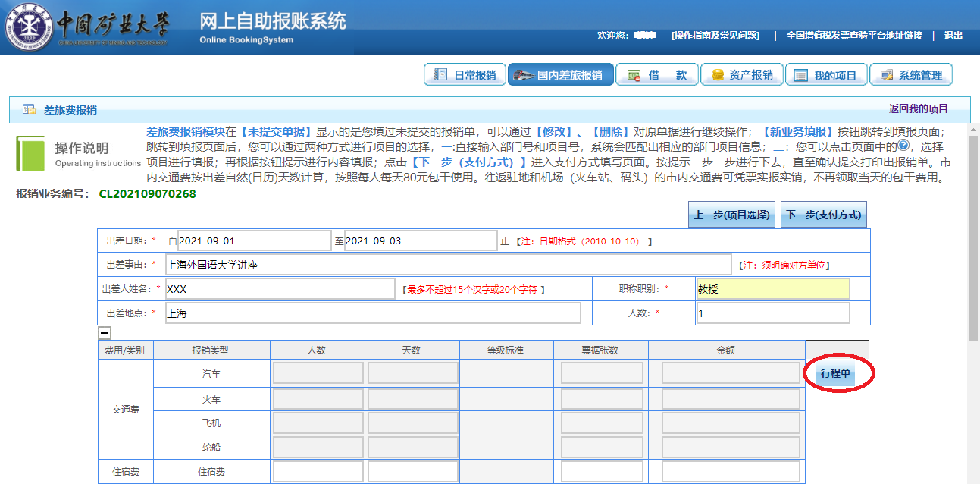
Task: Click the 出差事由 input field
Action: (x=449, y=265)
